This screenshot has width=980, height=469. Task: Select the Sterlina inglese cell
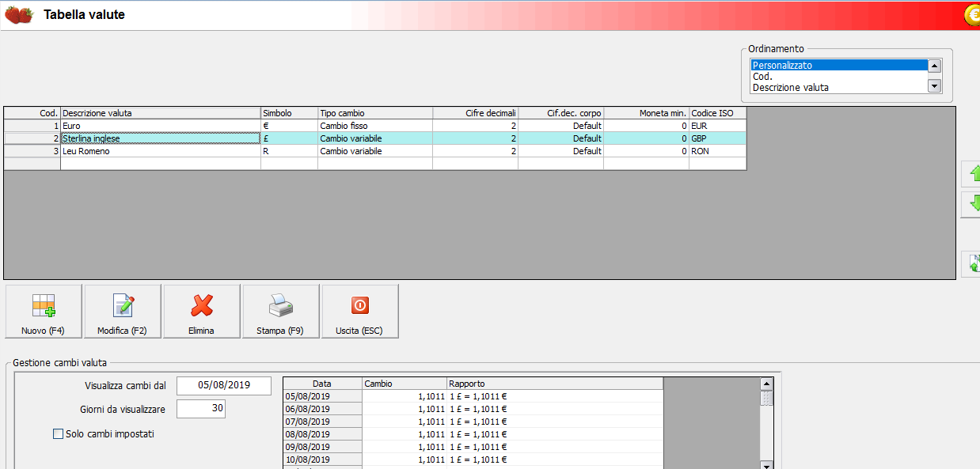(x=161, y=138)
